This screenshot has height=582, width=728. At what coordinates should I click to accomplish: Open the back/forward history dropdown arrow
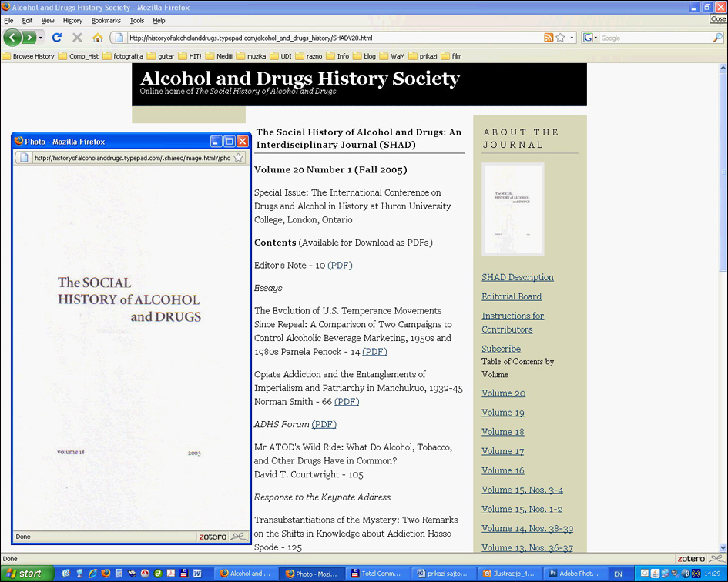[x=41, y=38]
